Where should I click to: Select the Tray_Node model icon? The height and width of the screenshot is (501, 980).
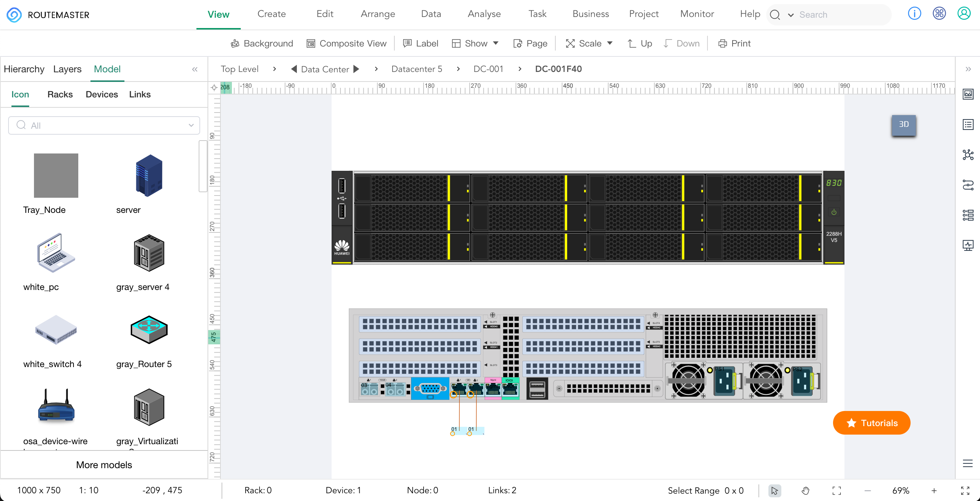(56, 176)
